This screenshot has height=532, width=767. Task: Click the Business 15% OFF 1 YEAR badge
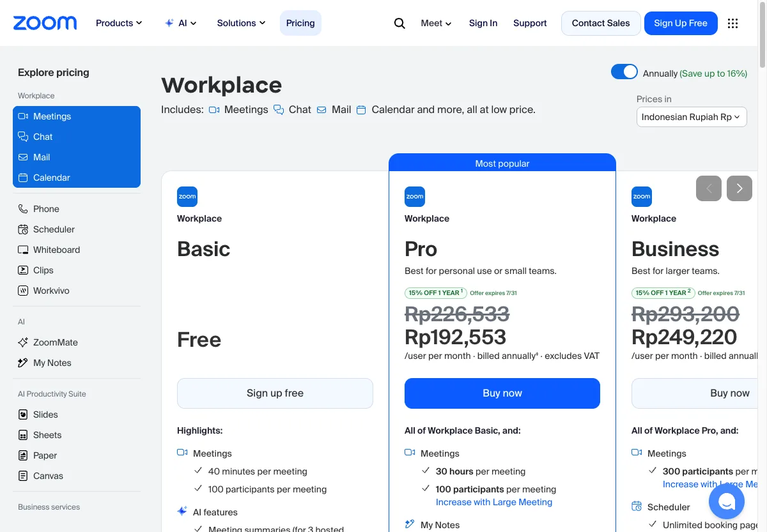coord(663,293)
